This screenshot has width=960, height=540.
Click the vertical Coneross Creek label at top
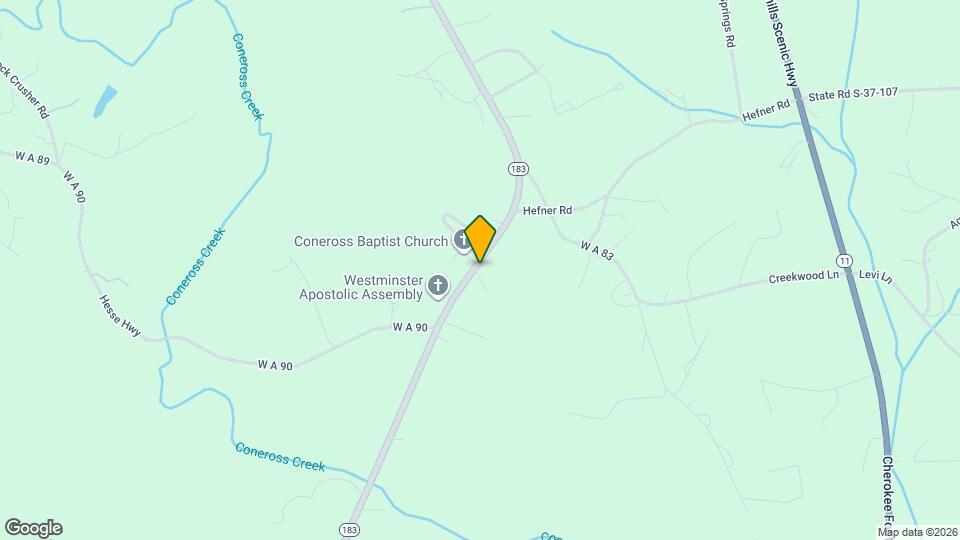point(247,77)
